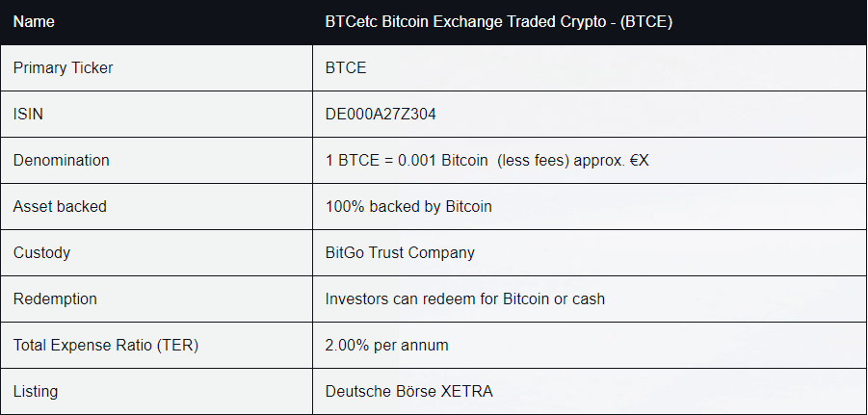The height and width of the screenshot is (415, 868).
Task: Click the ISIN row label
Action: pyautogui.click(x=28, y=114)
